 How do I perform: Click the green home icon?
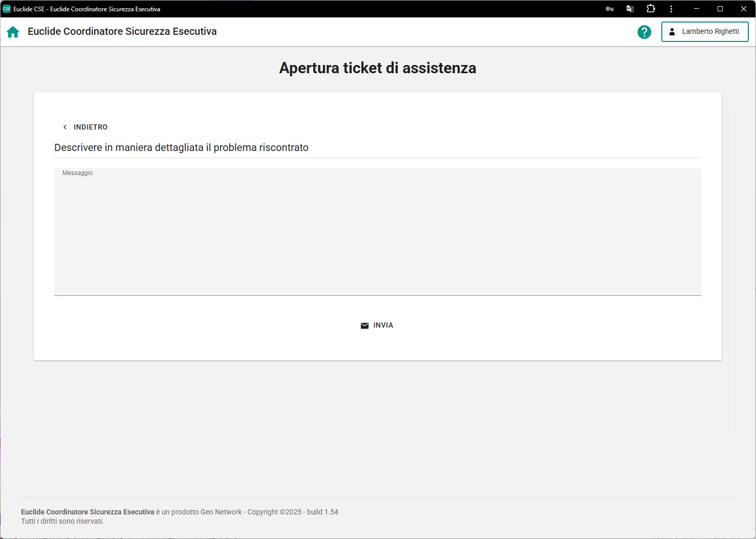[x=13, y=32]
